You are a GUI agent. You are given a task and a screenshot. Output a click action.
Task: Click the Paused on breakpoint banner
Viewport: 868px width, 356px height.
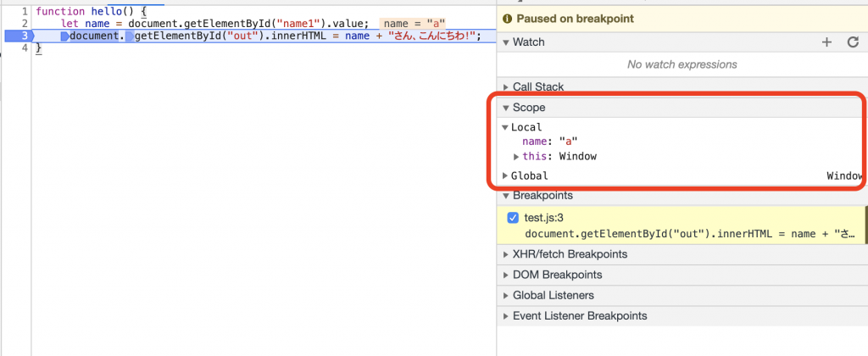coord(682,19)
